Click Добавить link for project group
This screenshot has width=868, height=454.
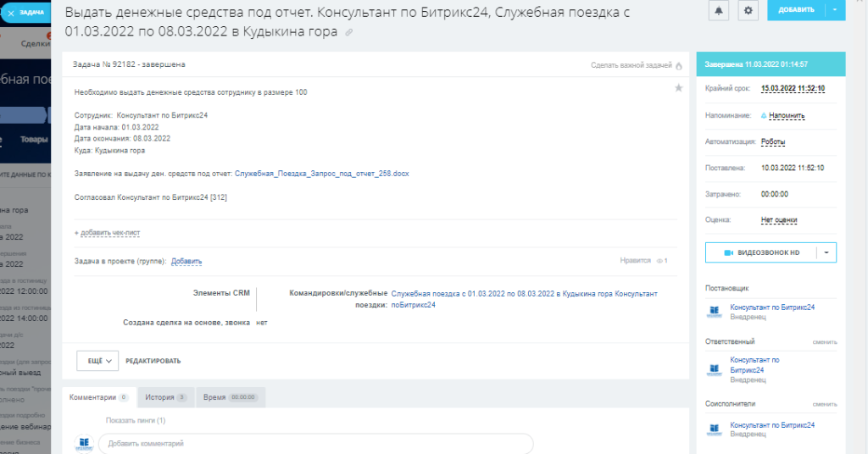coord(186,261)
